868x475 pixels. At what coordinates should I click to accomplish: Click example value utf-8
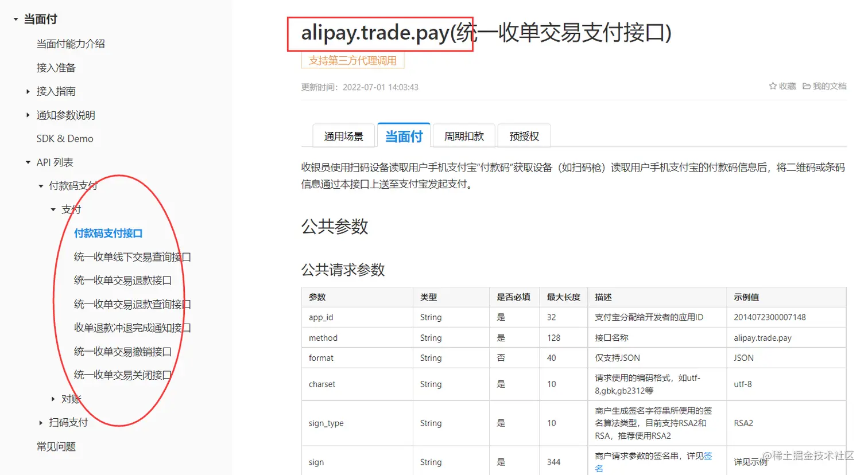[742, 384]
